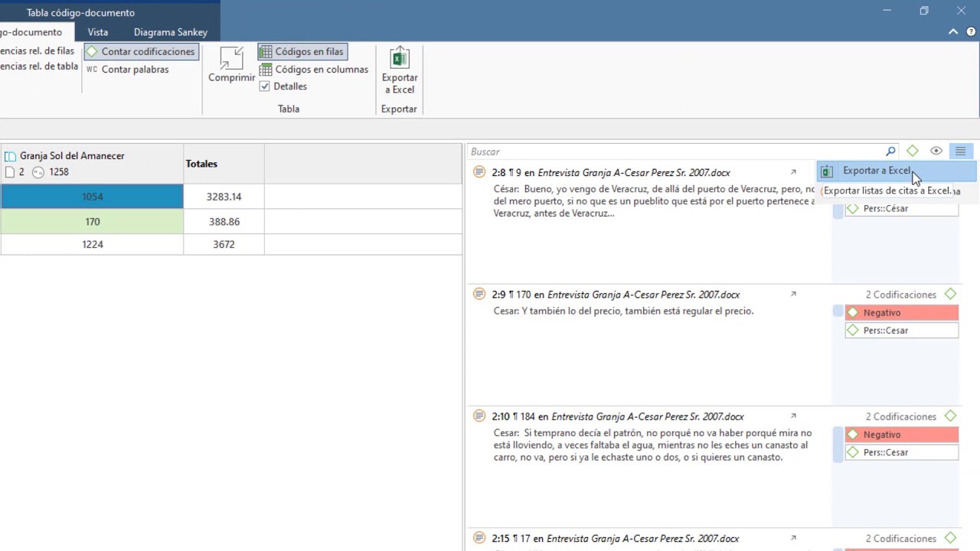The height and width of the screenshot is (551, 980).
Task: Open quotation 2:10 in context arrow
Action: pos(793,416)
